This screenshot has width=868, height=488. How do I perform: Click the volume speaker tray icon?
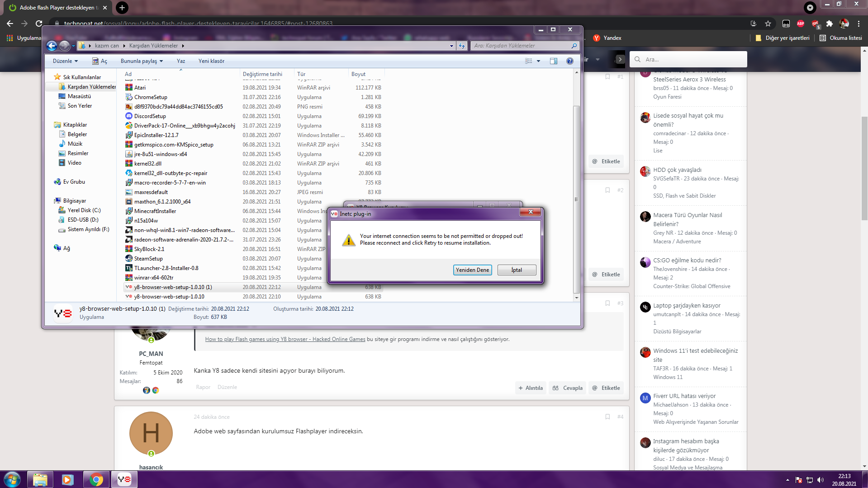(821, 480)
